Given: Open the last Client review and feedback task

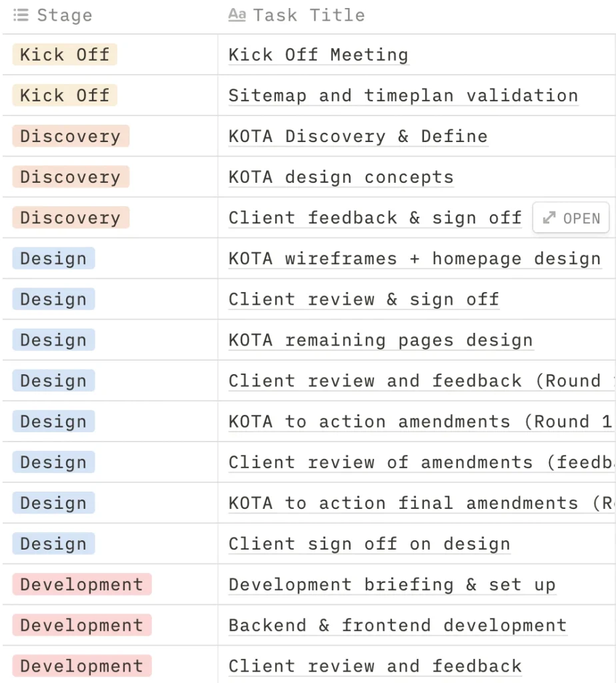Looking at the screenshot, I should click(375, 666).
